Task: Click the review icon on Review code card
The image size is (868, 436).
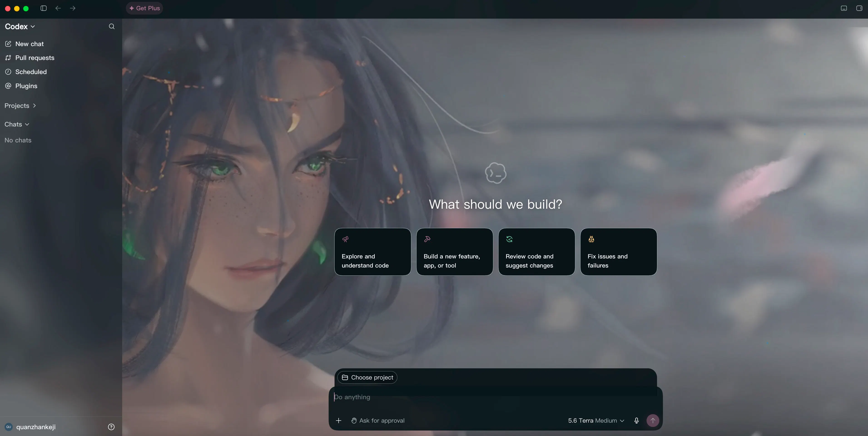Action: 509,239
